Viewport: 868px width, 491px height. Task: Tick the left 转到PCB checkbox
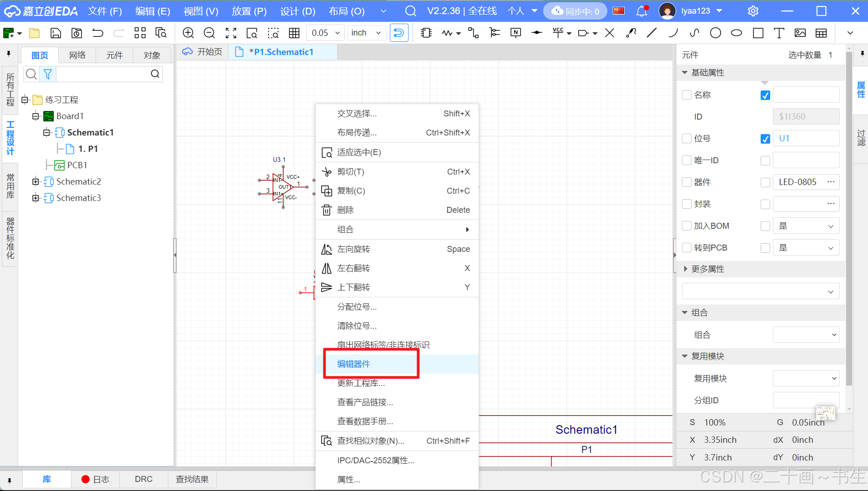click(687, 248)
